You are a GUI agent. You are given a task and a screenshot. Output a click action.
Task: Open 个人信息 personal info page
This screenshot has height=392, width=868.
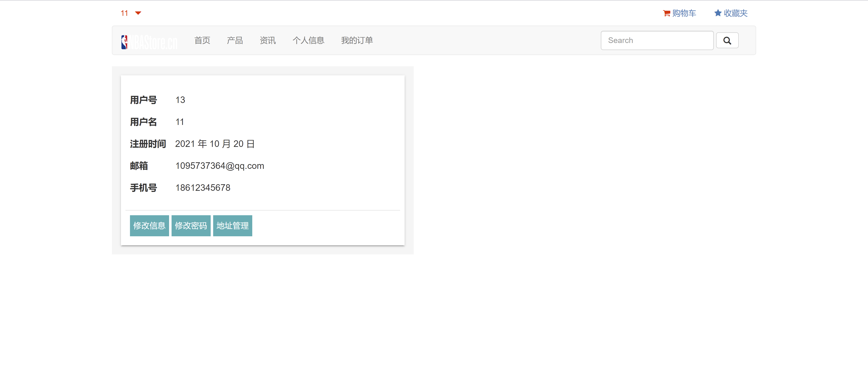308,41
